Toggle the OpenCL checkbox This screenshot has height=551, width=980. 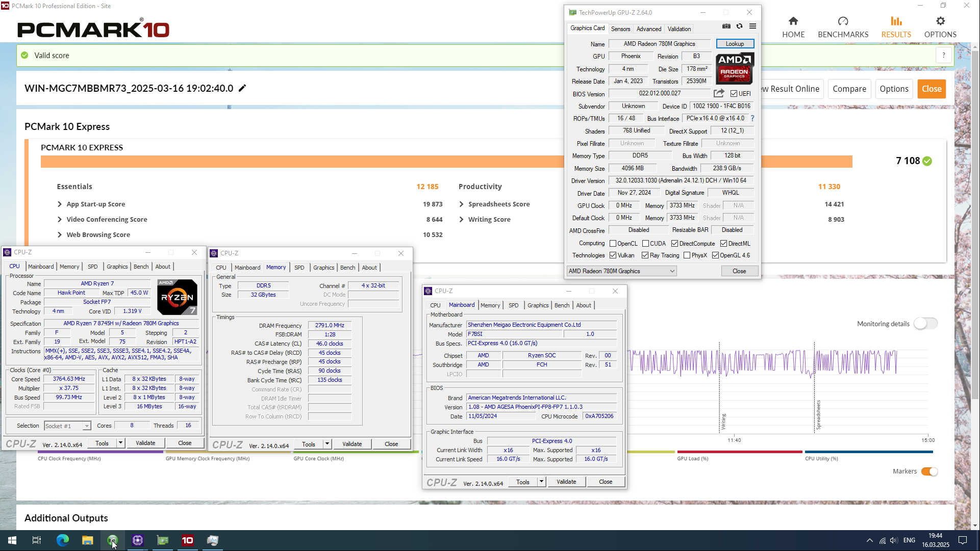pos(613,244)
